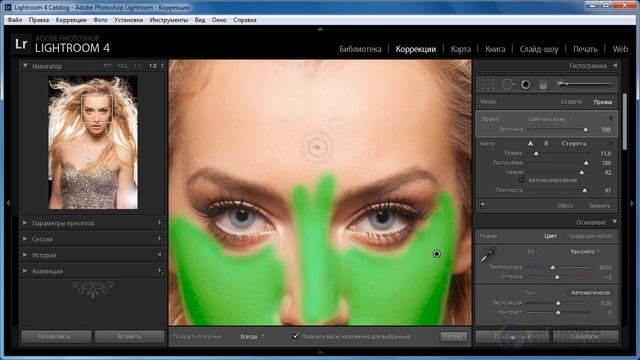Select the Red Eye Correction tool

(526, 84)
